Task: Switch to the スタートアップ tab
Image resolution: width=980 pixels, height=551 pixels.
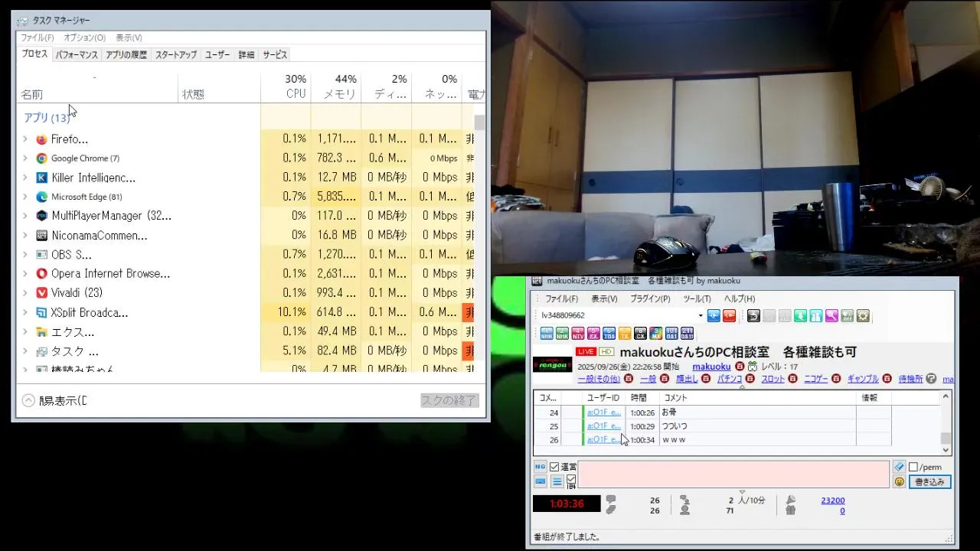Action: point(176,55)
